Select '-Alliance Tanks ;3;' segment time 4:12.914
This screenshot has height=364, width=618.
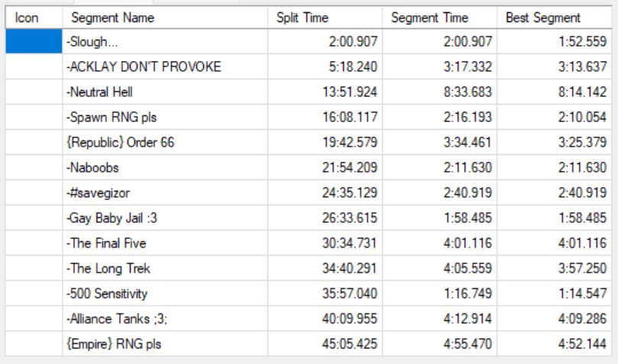(x=440, y=318)
